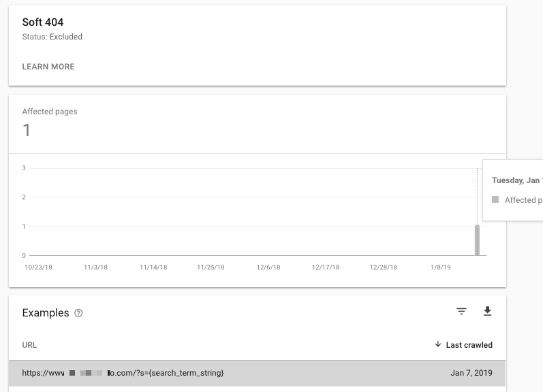The width and height of the screenshot is (543, 392).
Task: Click the Status: Excluded text
Action: pos(52,37)
